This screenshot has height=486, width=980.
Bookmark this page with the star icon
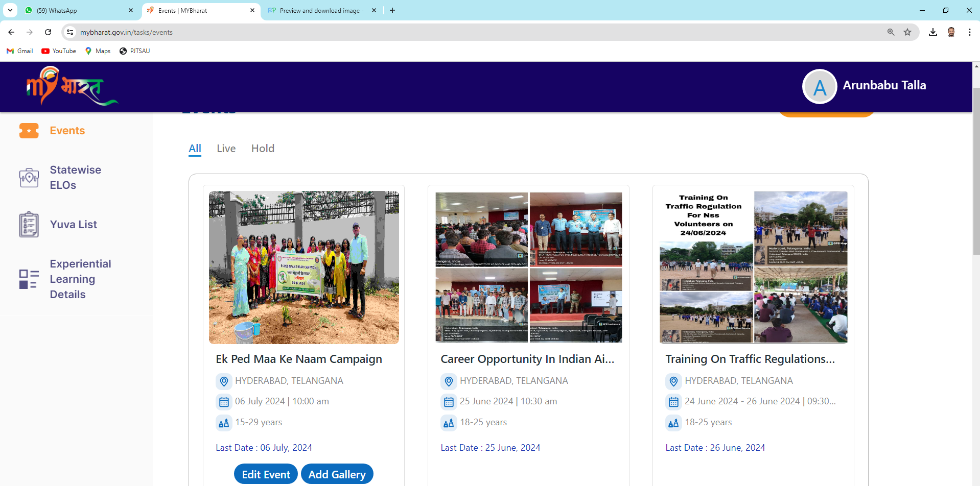(907, 32)
